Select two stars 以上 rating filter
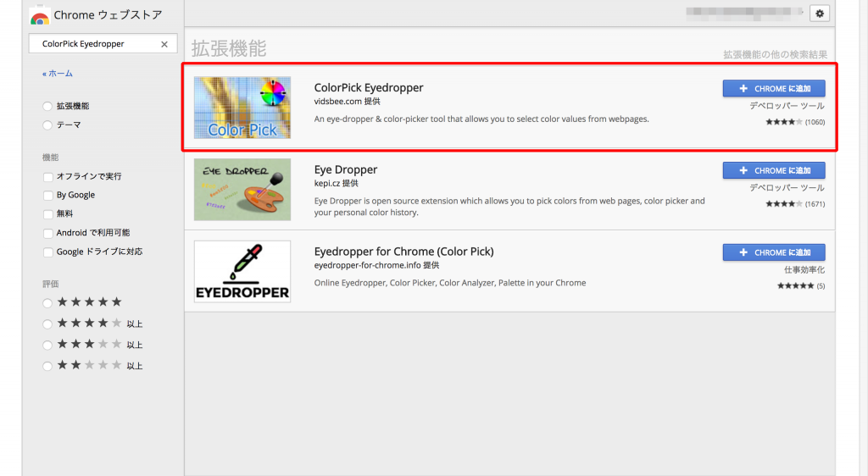 47,366
